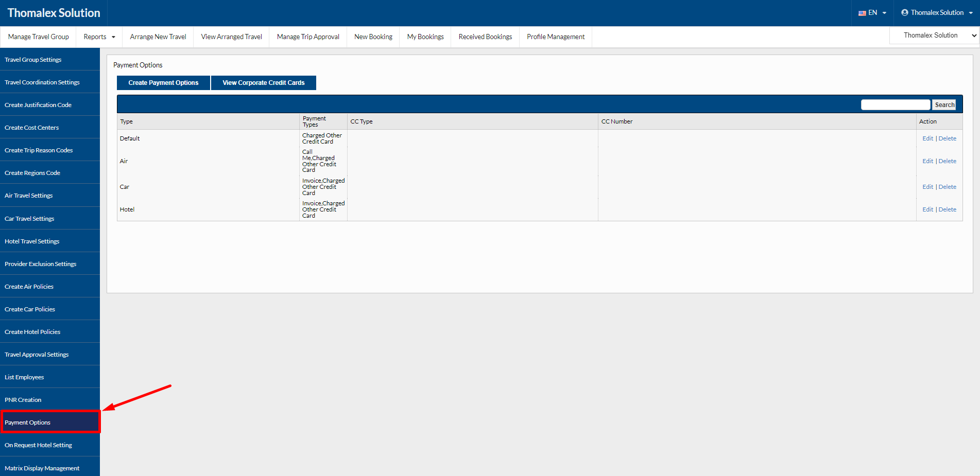This screenshot has width=980, height=476.
Task: Edit the Default payment option
Action: (x=927, y=138)
